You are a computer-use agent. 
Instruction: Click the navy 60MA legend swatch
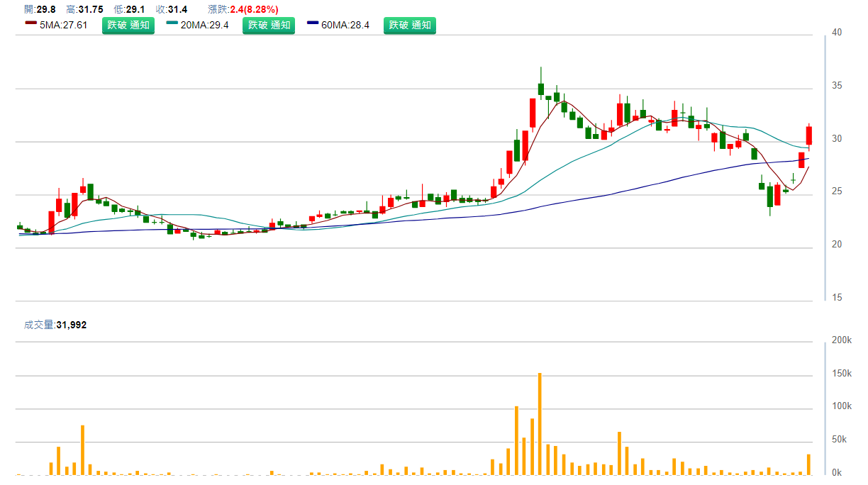click(x=313, y=23)
